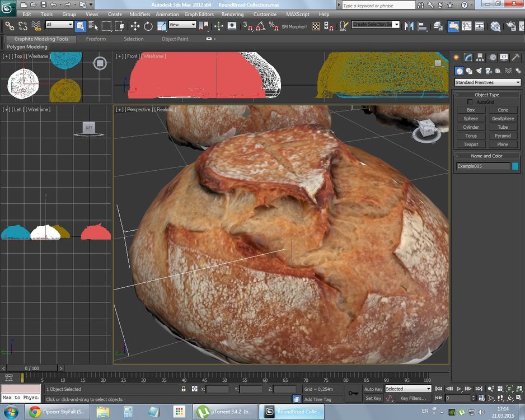Open the MAXScript menu

tap(298, 14)
